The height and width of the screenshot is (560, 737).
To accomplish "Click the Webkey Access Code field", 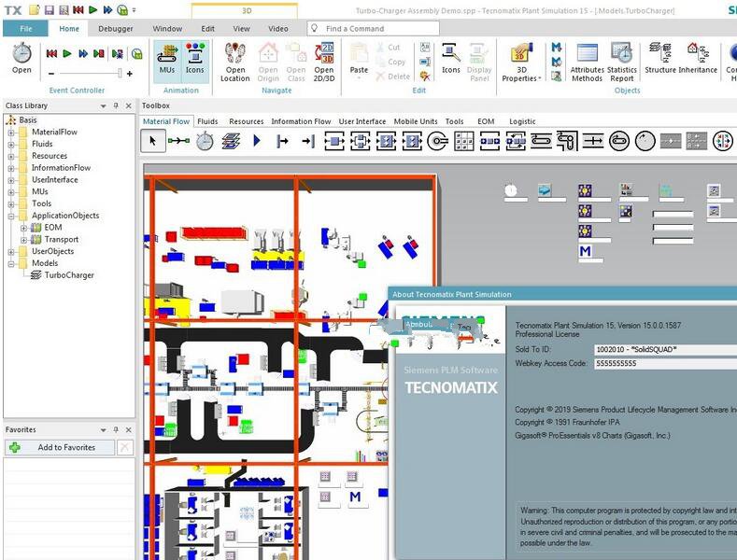I will tap(665, 363).
